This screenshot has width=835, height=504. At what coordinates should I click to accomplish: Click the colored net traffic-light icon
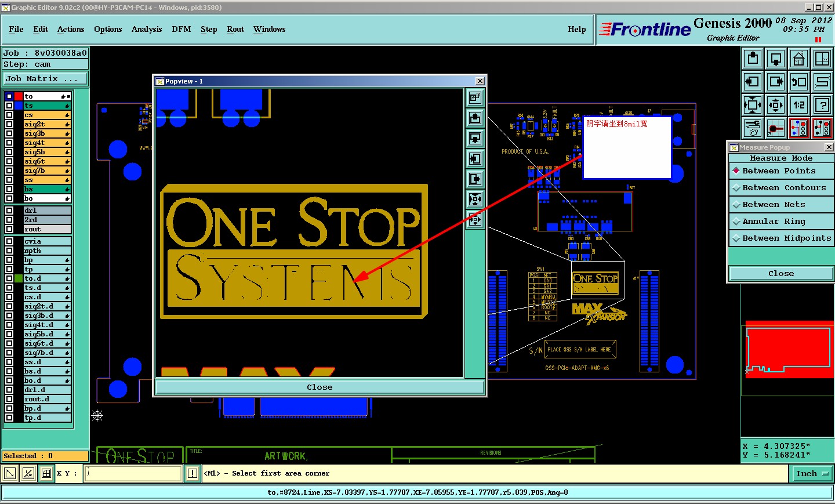point(799,128)
